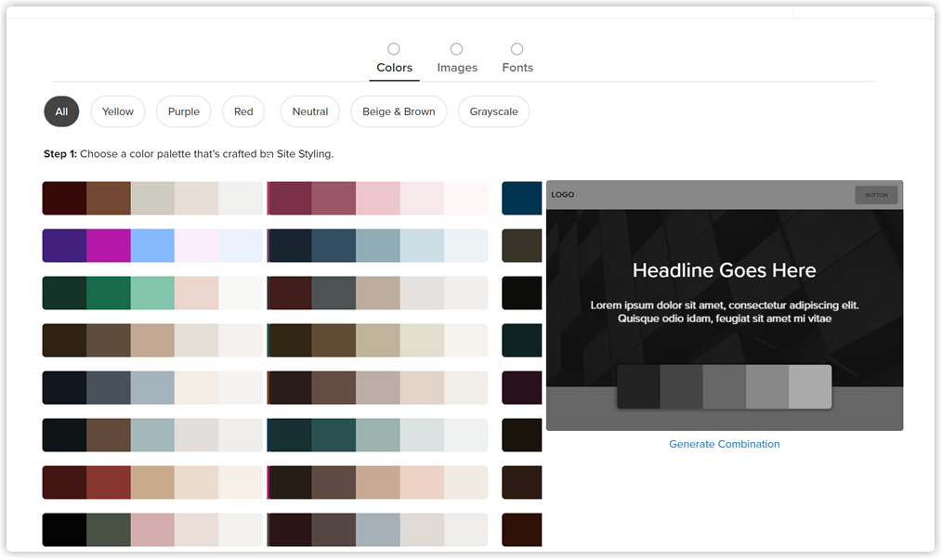Click the BUTTON in preview header
Viewport: 942px width, 560px height.
877,195
